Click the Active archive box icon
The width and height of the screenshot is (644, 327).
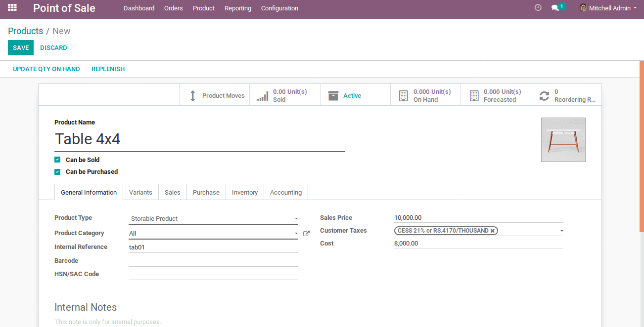tap(333, 96)
